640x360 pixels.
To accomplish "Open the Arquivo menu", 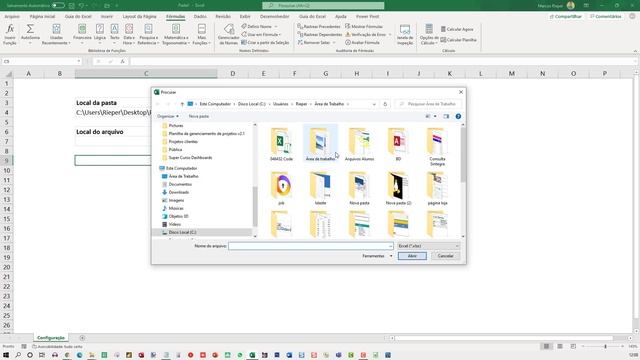I will click(12, 17).
